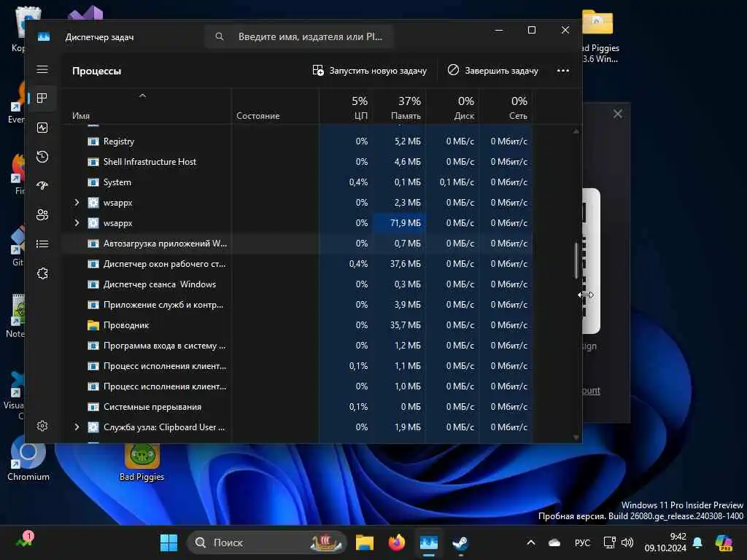Open the Details page icon
The width and height of the screenshot is (747, 560).
(x=42, y=244)
